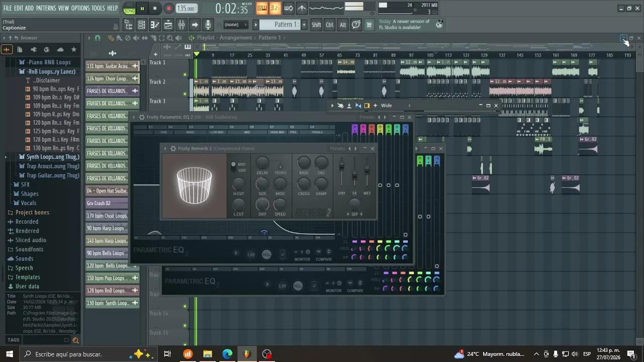644x362 pixels.
Task: Click the Shift key button
Action: click(x=316, y=25)
